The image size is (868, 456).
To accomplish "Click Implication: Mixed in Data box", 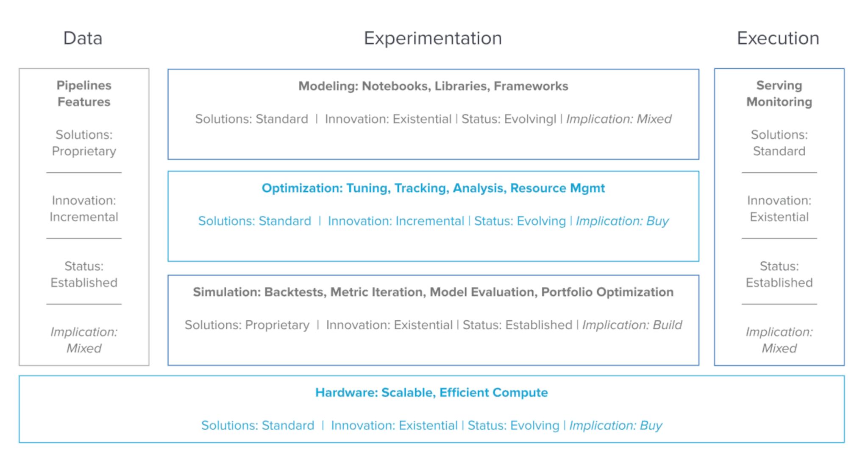I will tap(84, 340).
